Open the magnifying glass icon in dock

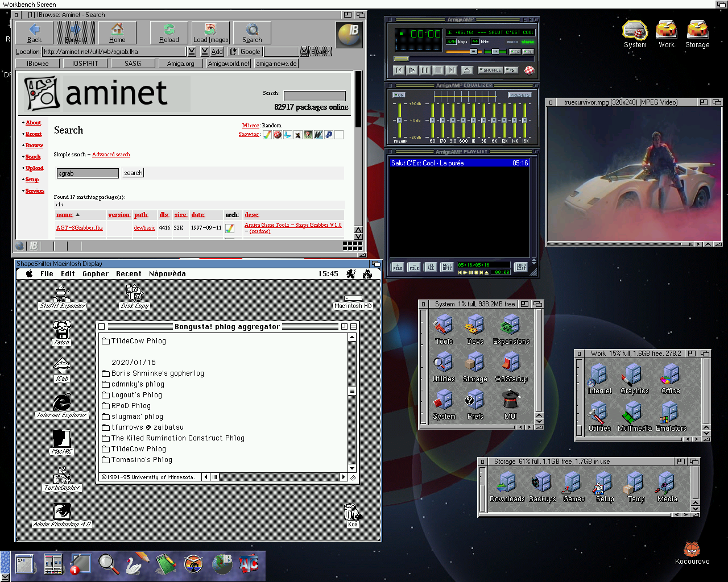[108, 564]
